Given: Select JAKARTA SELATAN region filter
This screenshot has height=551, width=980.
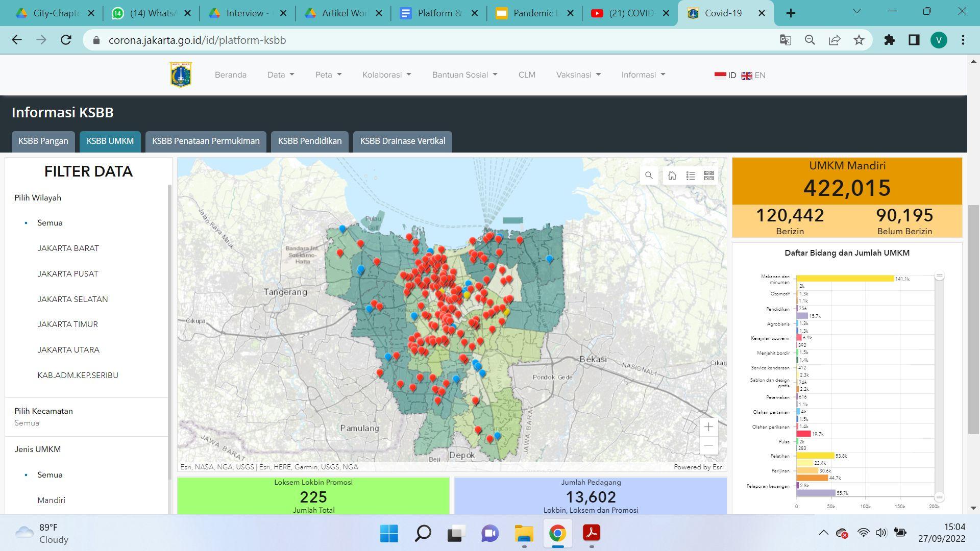Looking at the screenshot, I should tap(72, 299).
